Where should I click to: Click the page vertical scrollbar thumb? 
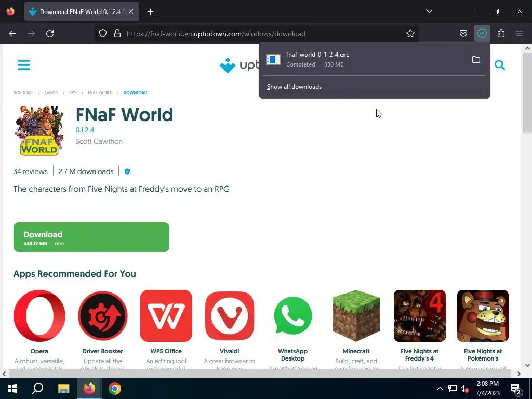(x=527, y=94)
